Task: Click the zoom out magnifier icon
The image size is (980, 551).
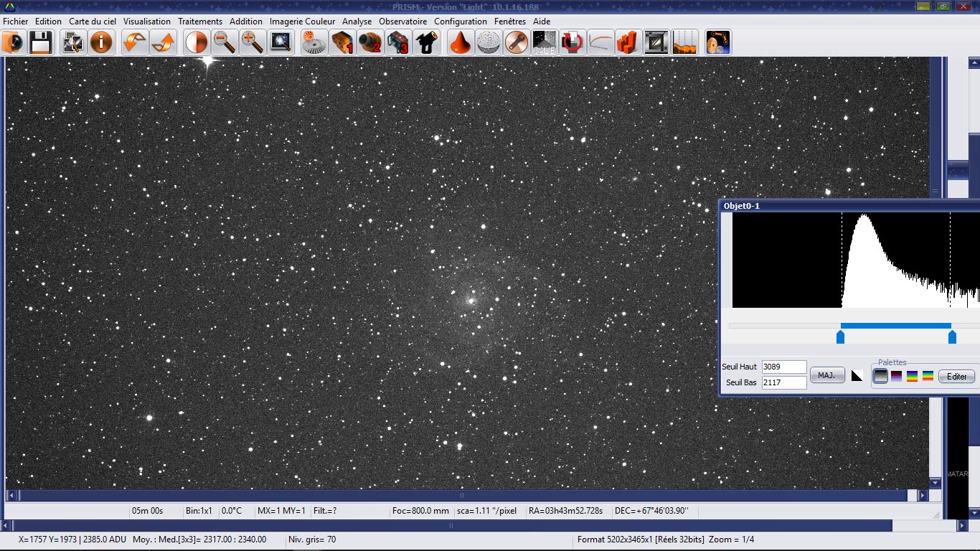Action: pyautogui.click(x=225, y=42)
